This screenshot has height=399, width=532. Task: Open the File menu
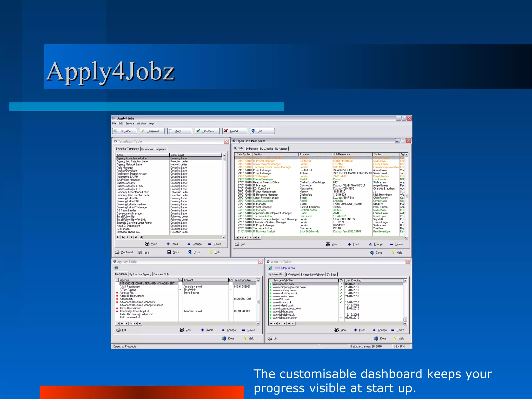[114, 124]
